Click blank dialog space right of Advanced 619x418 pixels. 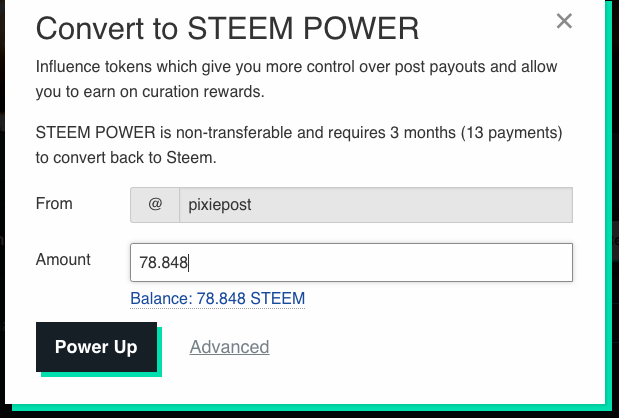point(434,347)
